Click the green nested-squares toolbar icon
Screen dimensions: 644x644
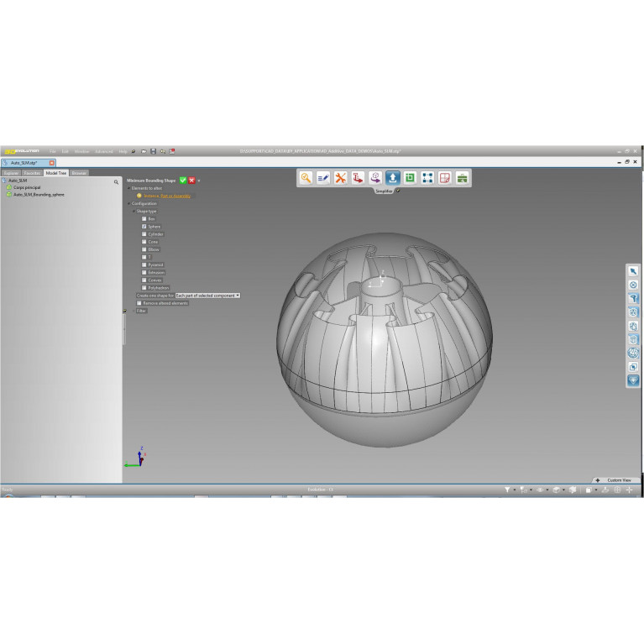point(410,178)
